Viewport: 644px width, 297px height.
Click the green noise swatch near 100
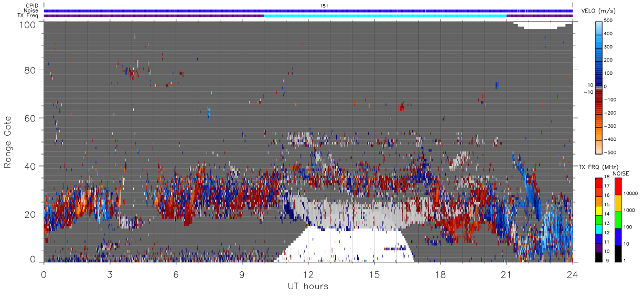(619, 220)
